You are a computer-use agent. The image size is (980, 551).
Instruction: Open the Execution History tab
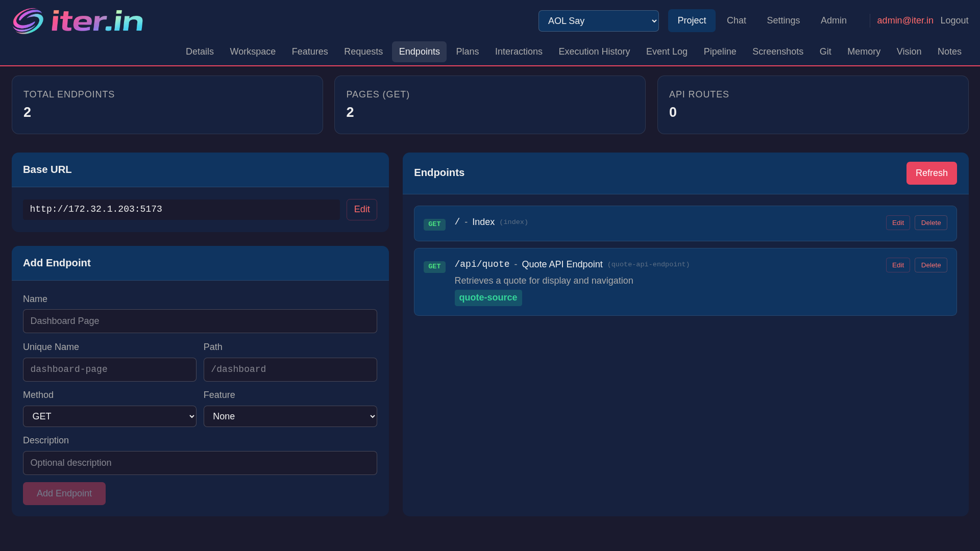click(x=594, y=52)
